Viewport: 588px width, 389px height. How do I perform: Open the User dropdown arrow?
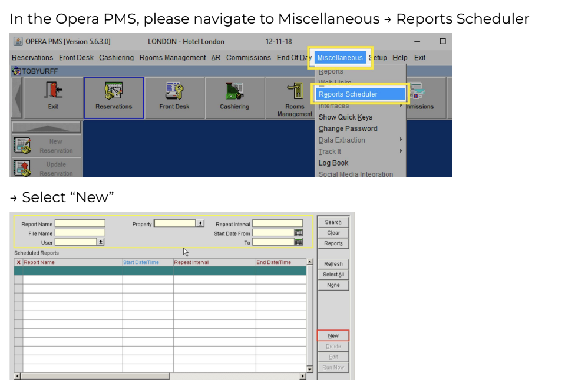pos(101,242)
